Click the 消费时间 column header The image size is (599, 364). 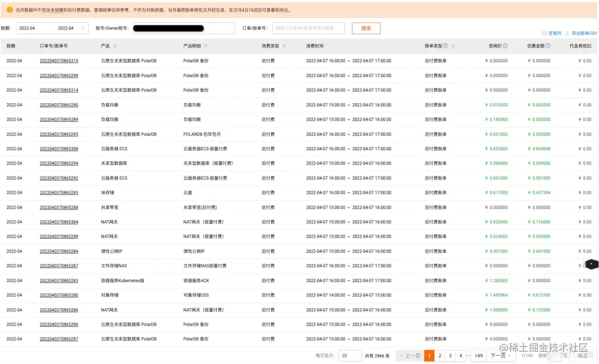click(x=315, y=46)
